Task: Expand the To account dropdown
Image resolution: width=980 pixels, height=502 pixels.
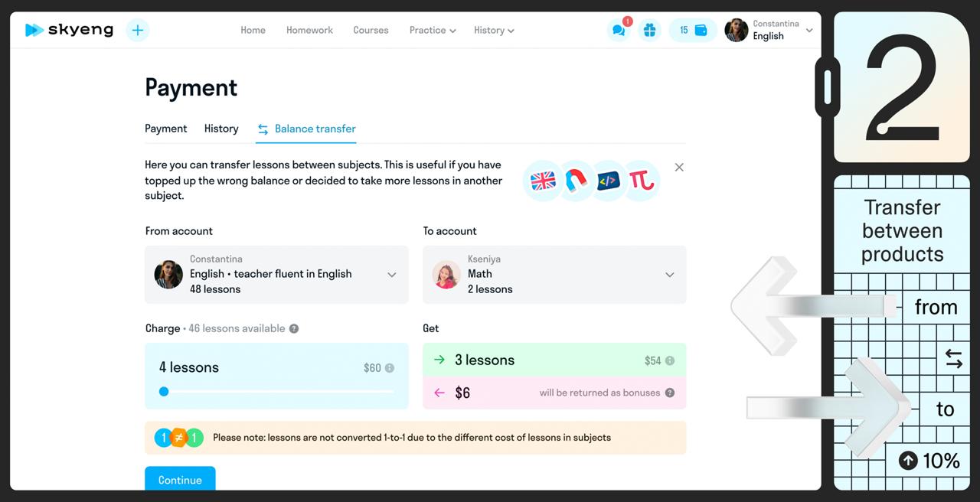Action: coord(669,275)
